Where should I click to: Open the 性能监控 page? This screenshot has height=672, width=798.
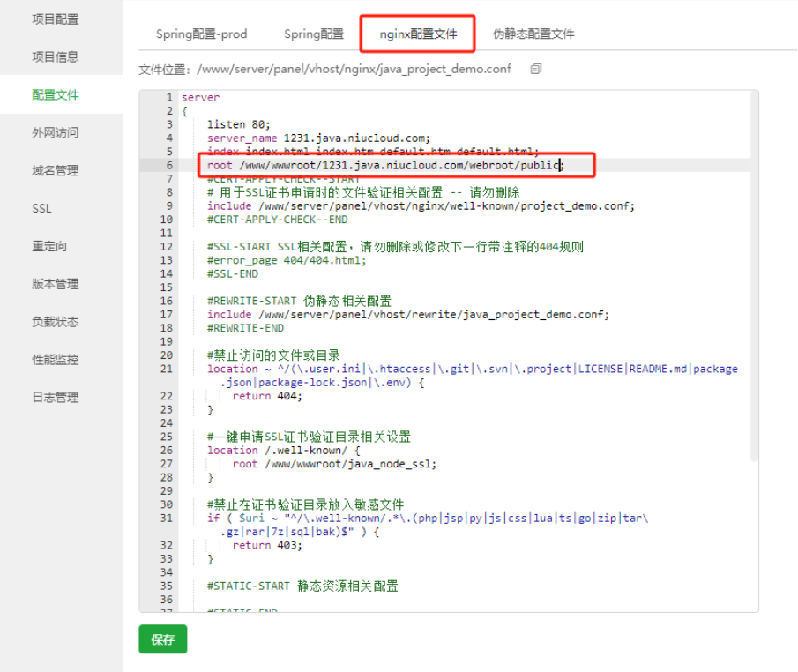(56, 361)
